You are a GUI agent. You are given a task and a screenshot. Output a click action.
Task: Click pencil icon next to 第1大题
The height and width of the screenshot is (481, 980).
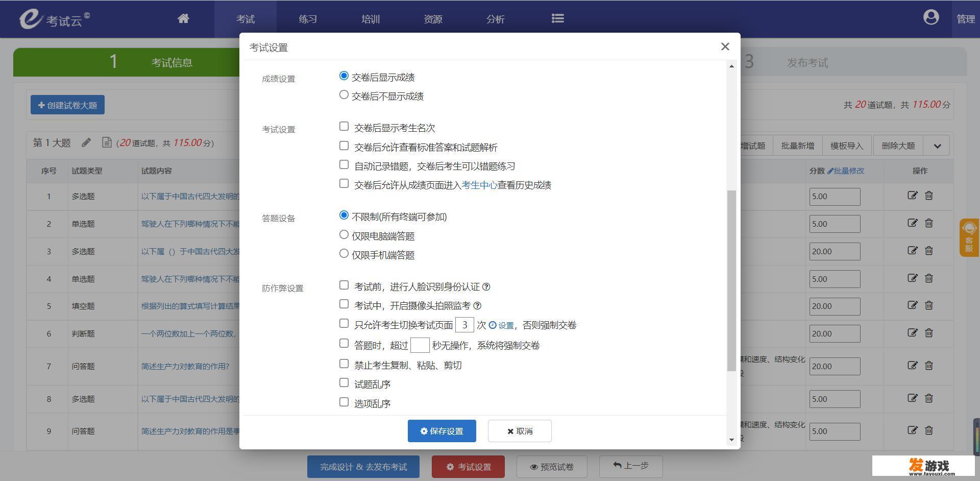coord(86,142)
